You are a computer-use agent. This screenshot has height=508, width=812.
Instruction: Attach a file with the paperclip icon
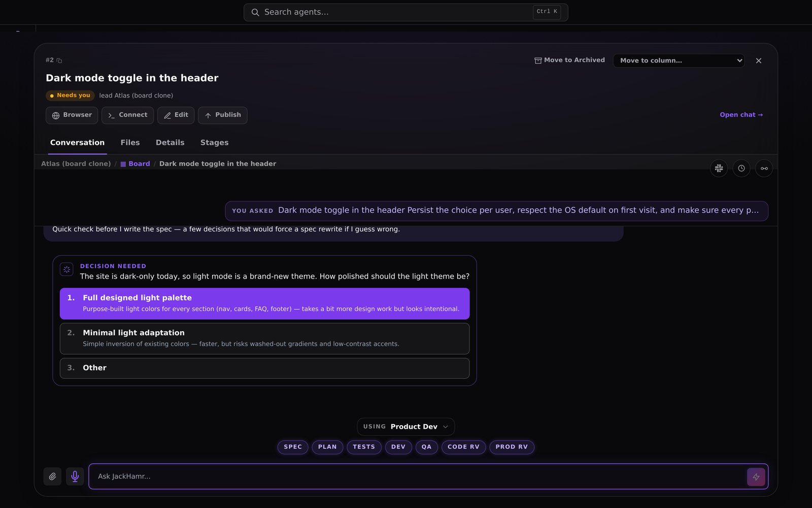click(52, 477)
